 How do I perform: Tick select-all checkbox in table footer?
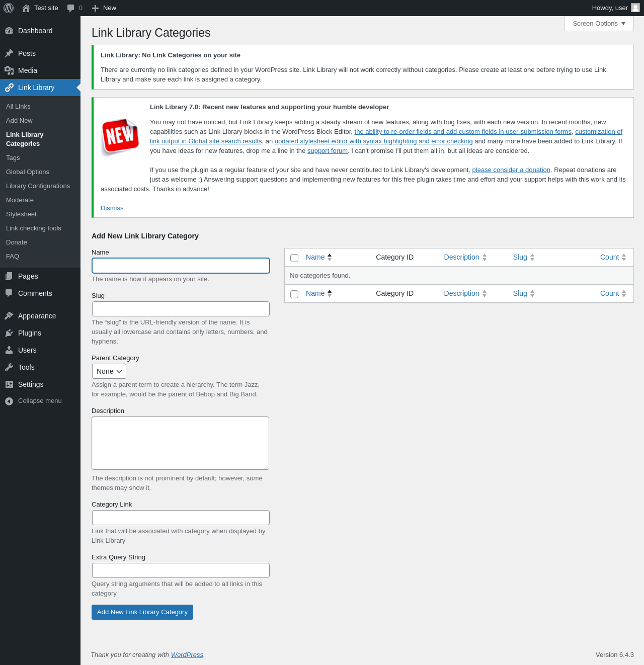[x=294, y=294]
